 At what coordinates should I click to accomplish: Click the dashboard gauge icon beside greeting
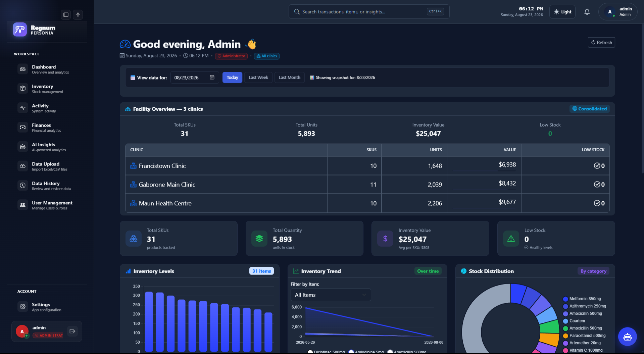pos(125,44)
